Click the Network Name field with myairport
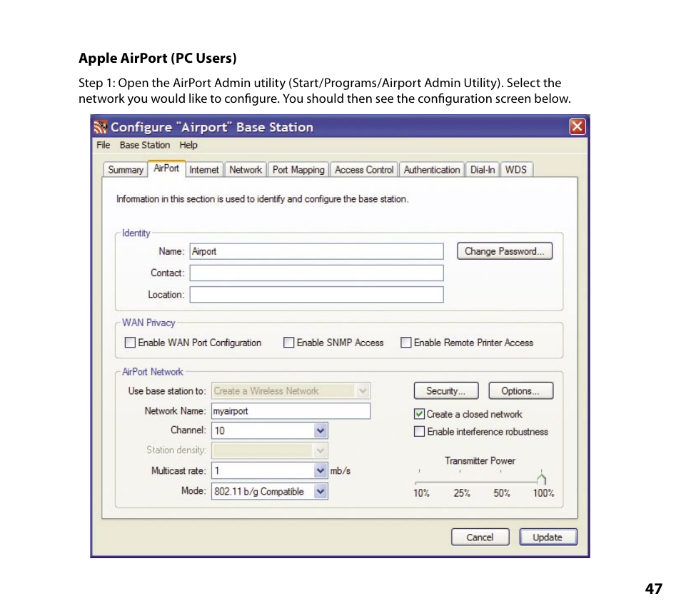 pyautogui.click(x=291, y=411)
